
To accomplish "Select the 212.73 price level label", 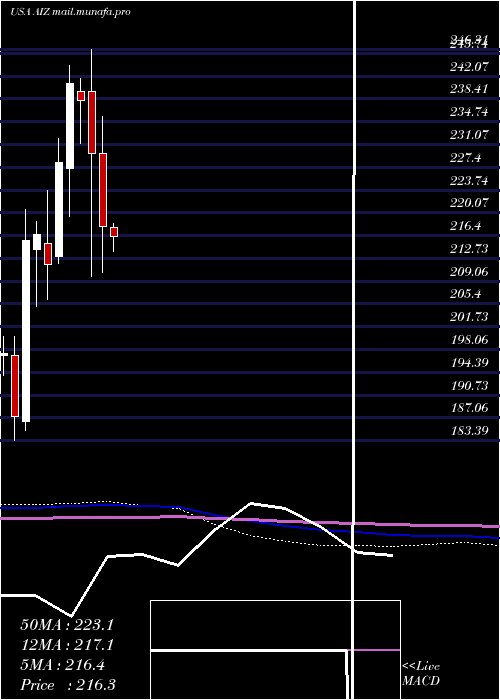I will point(469,249).
